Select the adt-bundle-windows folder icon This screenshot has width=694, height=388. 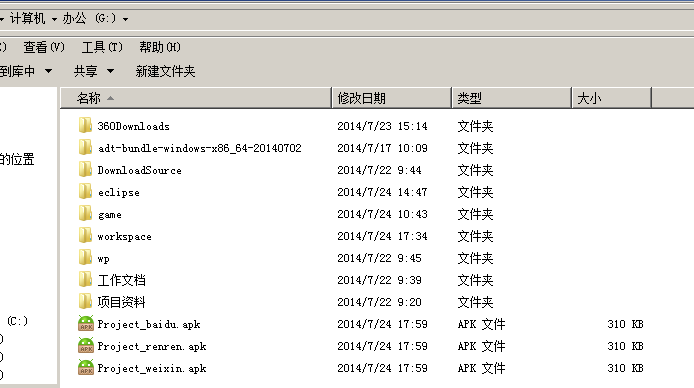(x=85, y=147)
